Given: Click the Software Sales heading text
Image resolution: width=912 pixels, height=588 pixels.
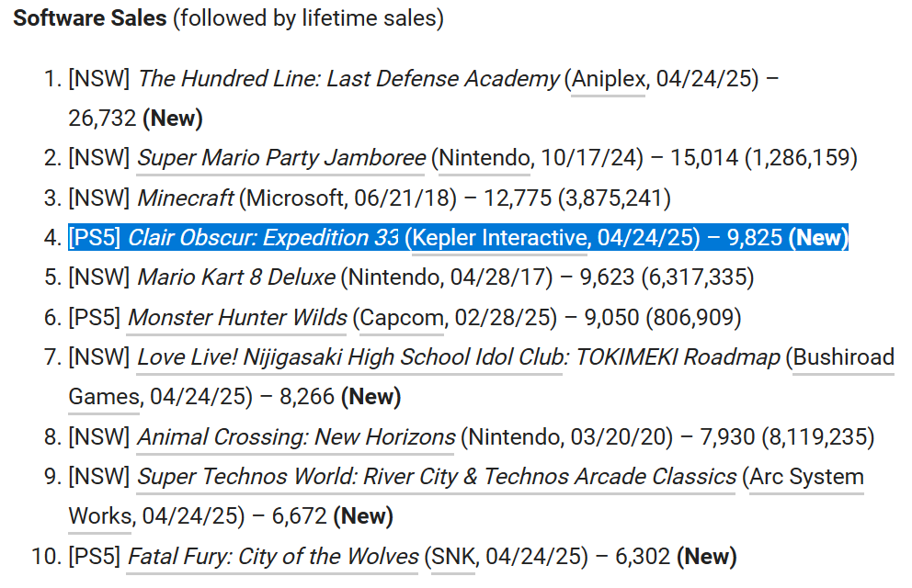Looking at the screenshot, I should pos(89,19).
